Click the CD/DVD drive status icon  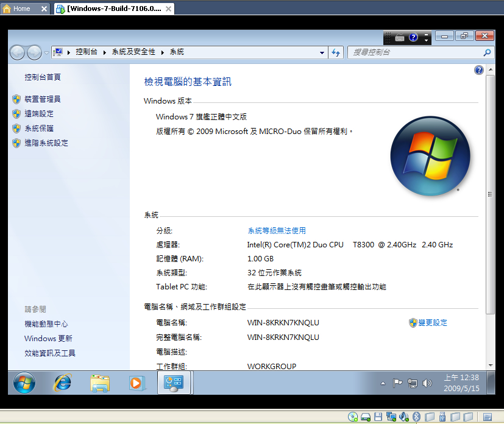pyautogui.click(x=353, y=417)
